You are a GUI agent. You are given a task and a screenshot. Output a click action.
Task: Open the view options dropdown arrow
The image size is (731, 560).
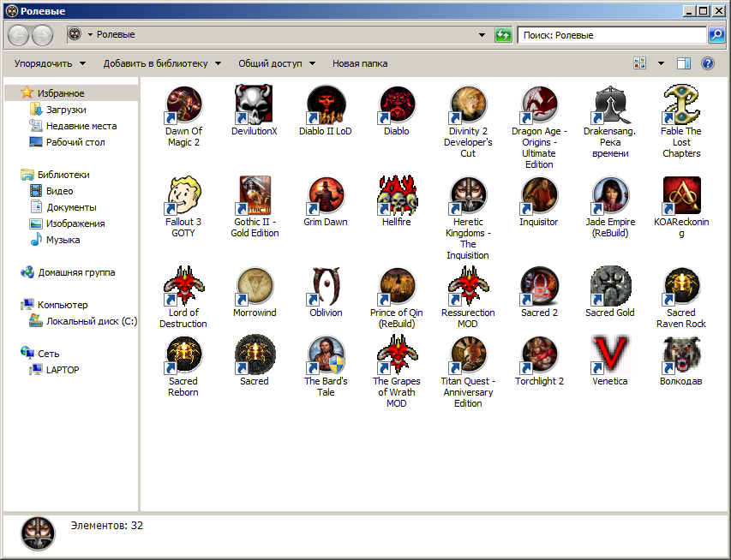[x=661, y=63]
